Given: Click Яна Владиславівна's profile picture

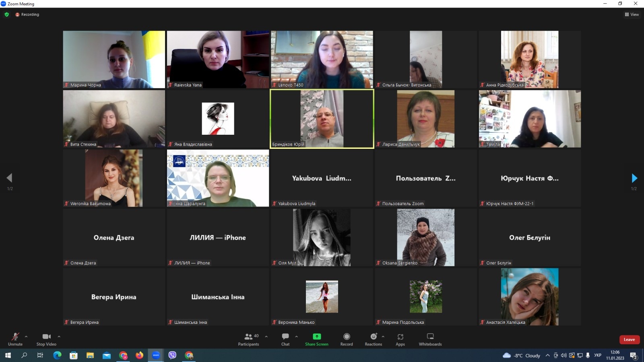Looking at the screenshot, I should [x=218, y=119].
